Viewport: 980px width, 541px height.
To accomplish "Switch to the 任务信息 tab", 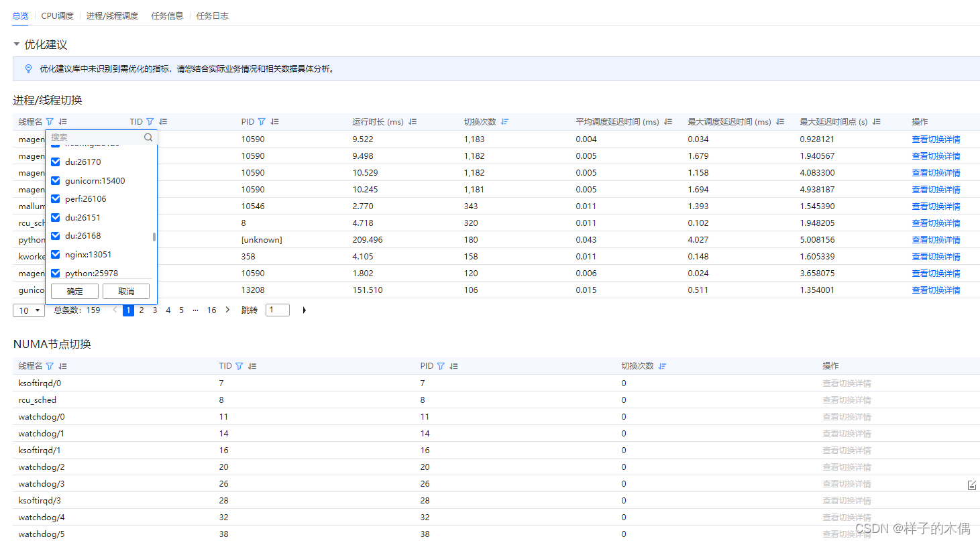I will click(x=167, y=16).
